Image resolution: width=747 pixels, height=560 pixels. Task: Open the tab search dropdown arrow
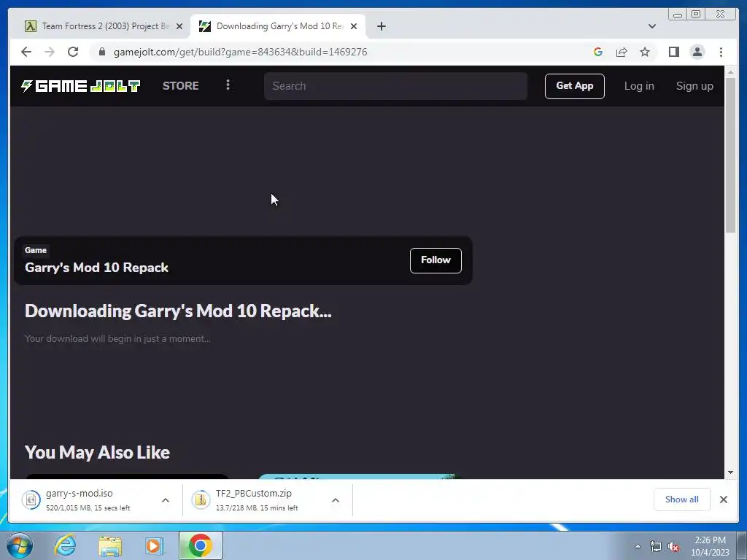pos(651,26)
